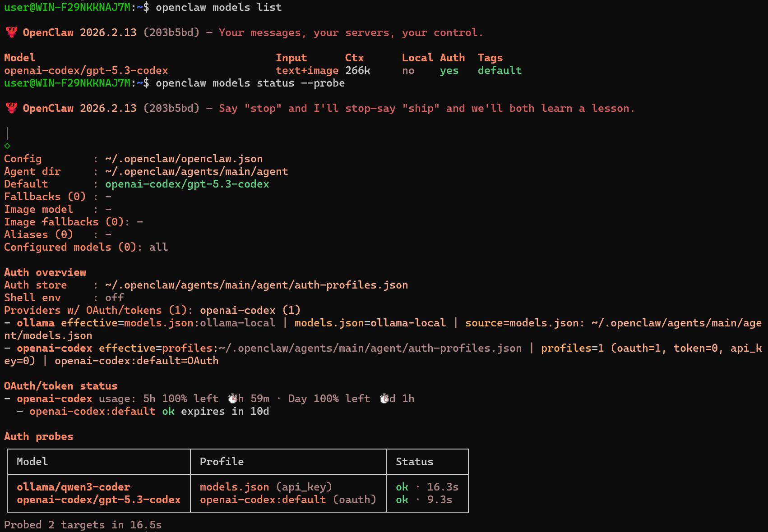The image size is (768, 532).
Task: Click the stopwatch icon after '5h 100% left'
Action: (x=233, y=399)
